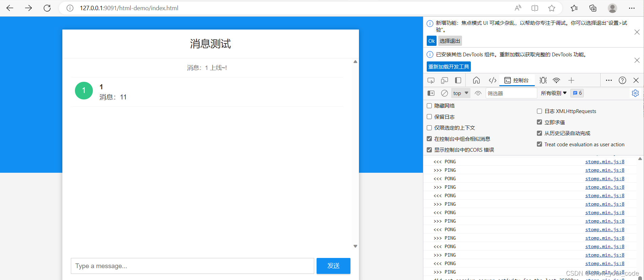
Task: Click the green avatar labeled 1
Action: coord(84,91)
